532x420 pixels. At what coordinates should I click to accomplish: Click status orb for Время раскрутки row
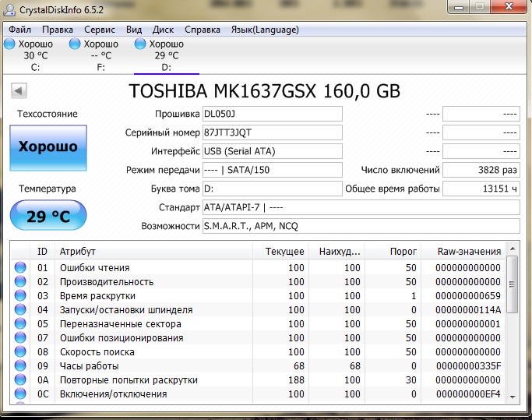click(20, 296)
